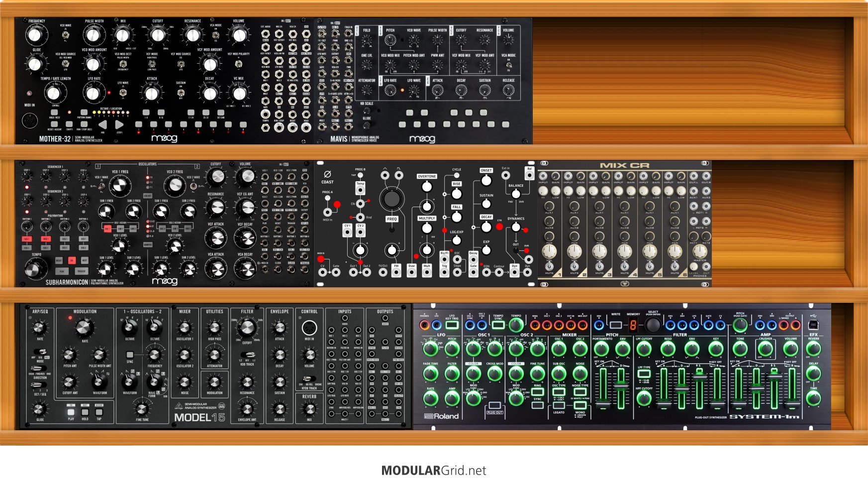The height and width of the screenshot is (481, 868).
Task: Click the large Freq knob on the 0-Coast
Action: click(x=391, y=199)
